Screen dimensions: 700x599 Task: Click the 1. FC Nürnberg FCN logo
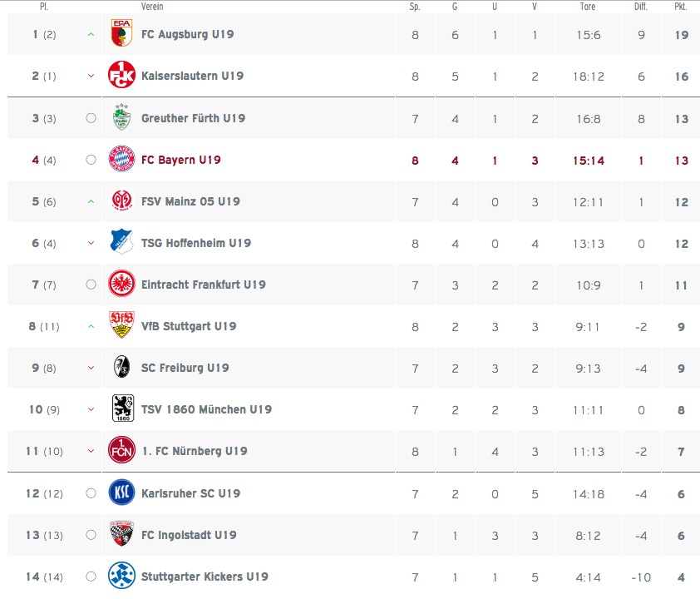[121, 450]
